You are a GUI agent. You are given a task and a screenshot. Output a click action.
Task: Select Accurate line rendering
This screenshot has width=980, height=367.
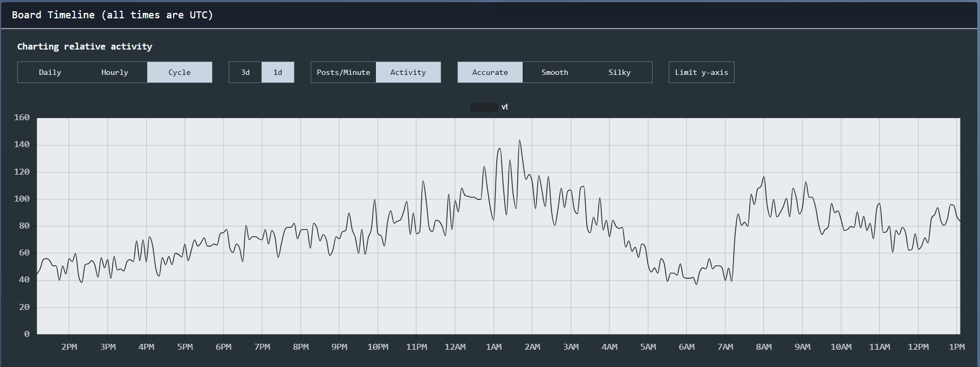490,72
